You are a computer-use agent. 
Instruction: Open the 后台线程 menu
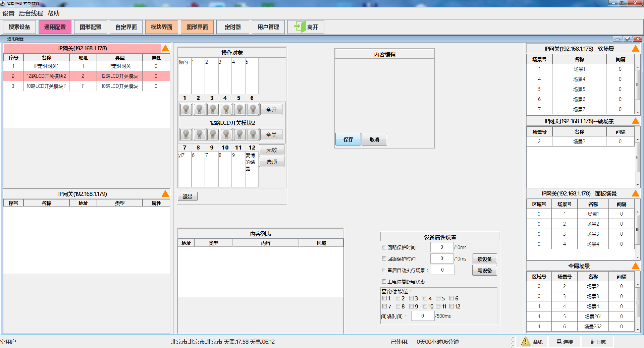(31, 13)
